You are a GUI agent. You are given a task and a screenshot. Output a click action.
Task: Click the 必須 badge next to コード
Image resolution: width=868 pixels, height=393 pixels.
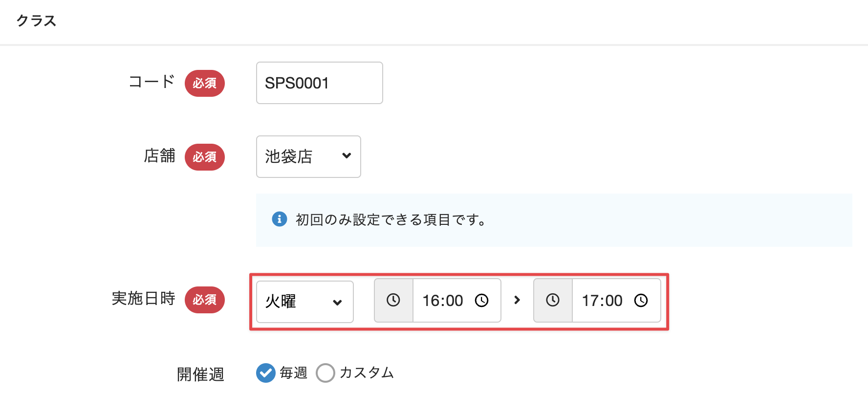(x=205, y=83)
